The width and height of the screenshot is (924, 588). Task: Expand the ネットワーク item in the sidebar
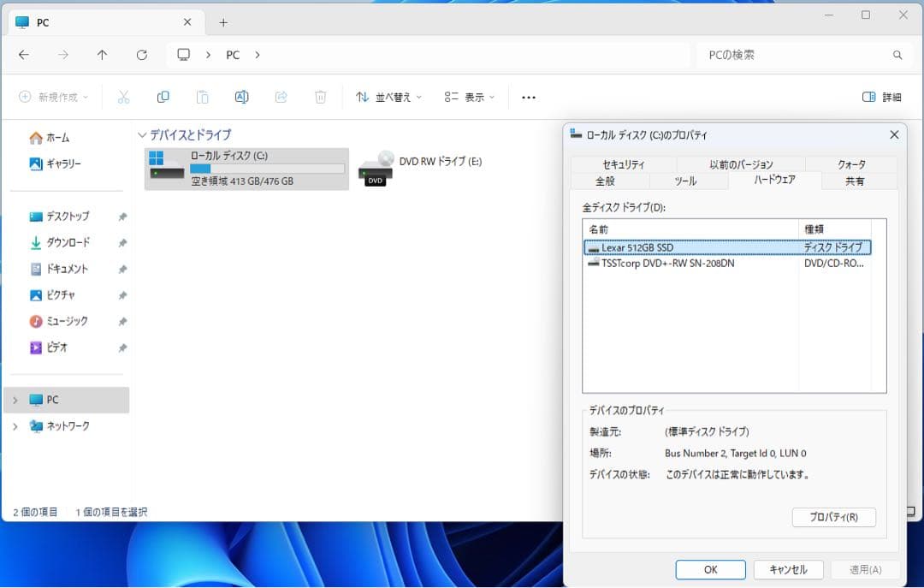click(14, 425)
